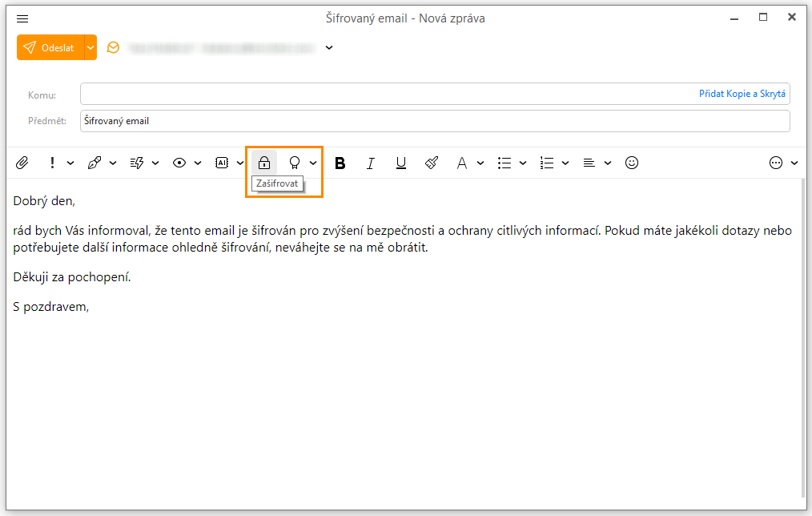
Task: Click the Zašifrovat lock icon
Action: click(264, 163)
